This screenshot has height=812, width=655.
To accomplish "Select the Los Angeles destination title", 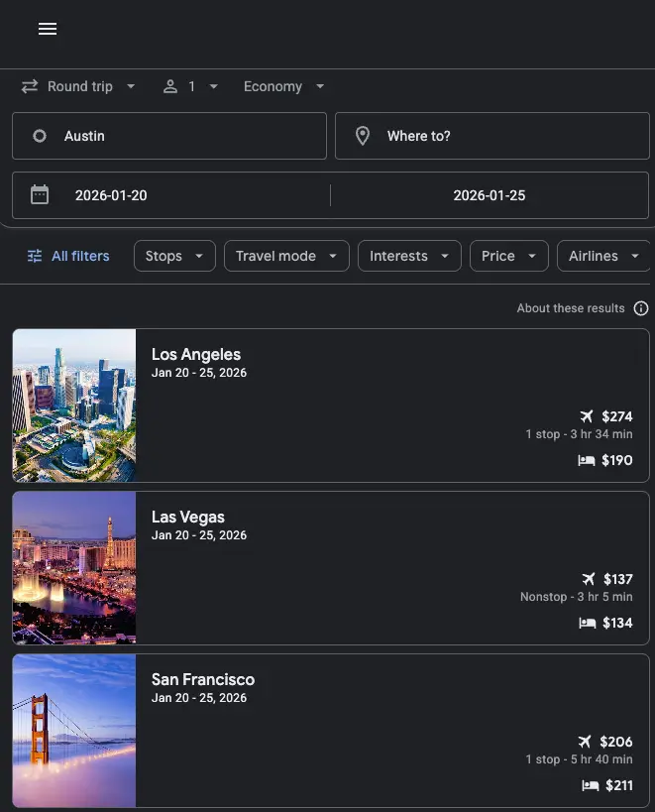I will click(x=196, y=354).
